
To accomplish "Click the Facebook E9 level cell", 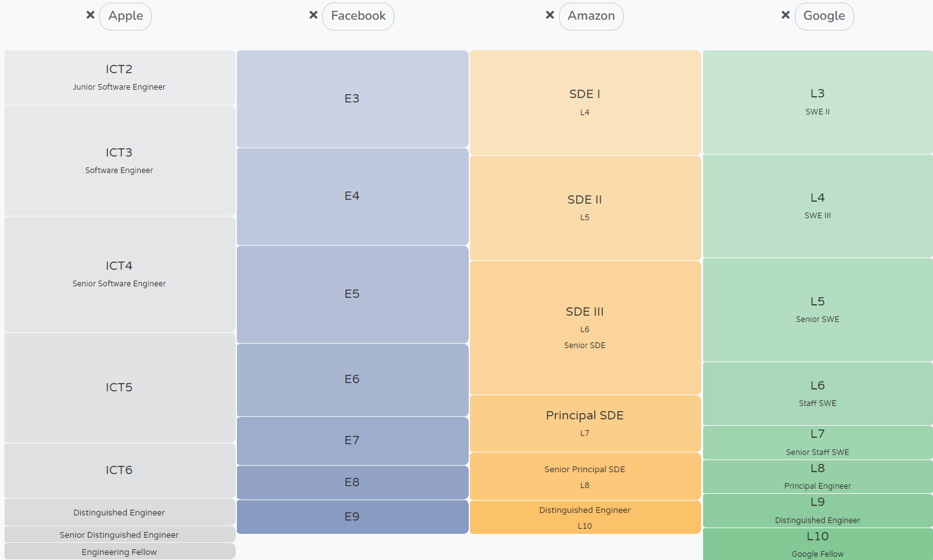I will [x=352, y=517].
